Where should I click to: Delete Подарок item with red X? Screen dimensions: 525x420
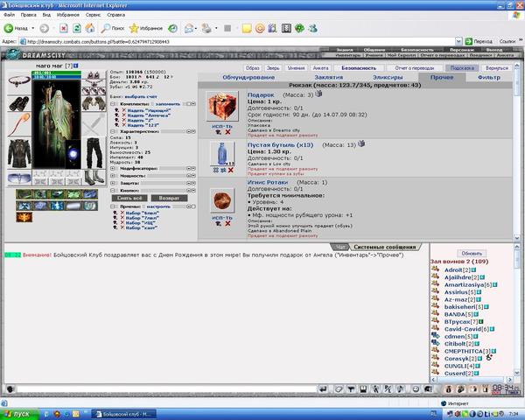click(x=227, y=132)
